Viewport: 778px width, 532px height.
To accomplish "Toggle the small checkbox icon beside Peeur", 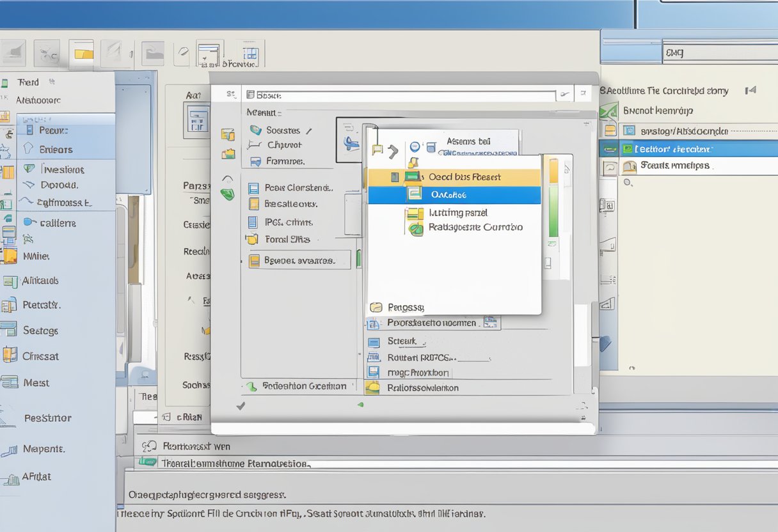I will [28, 130].
